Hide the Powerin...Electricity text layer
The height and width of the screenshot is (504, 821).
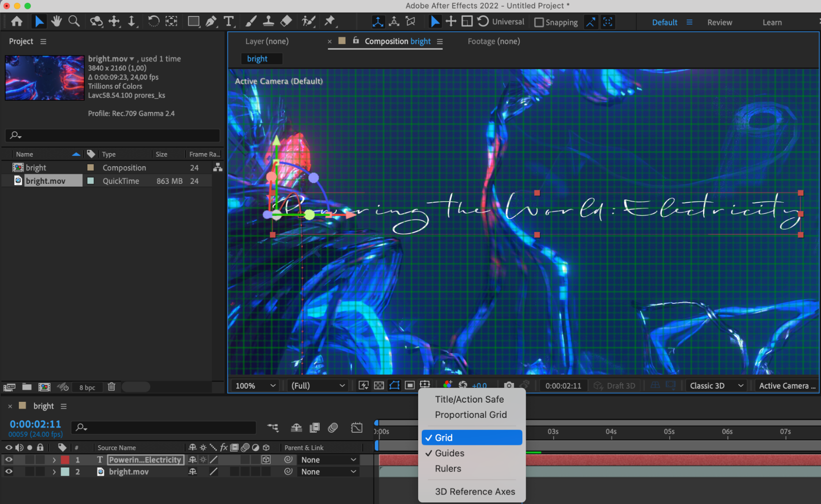pos(8,460)
